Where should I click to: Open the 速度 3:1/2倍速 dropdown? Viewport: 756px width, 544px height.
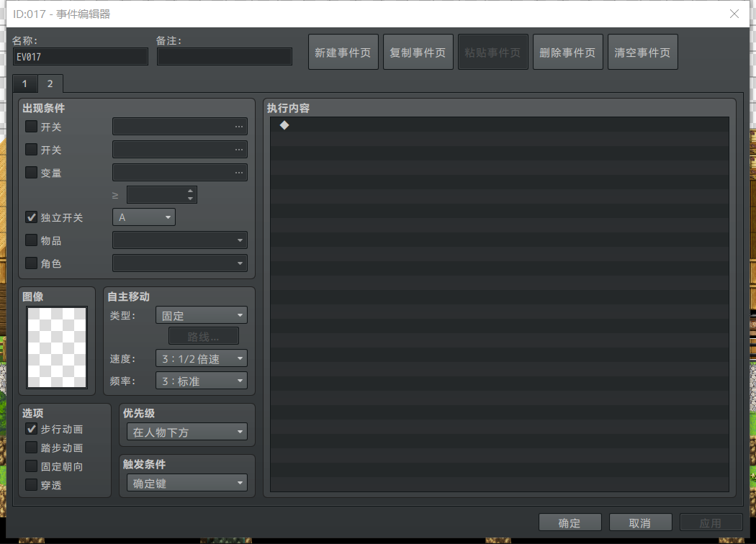(202, 358)
